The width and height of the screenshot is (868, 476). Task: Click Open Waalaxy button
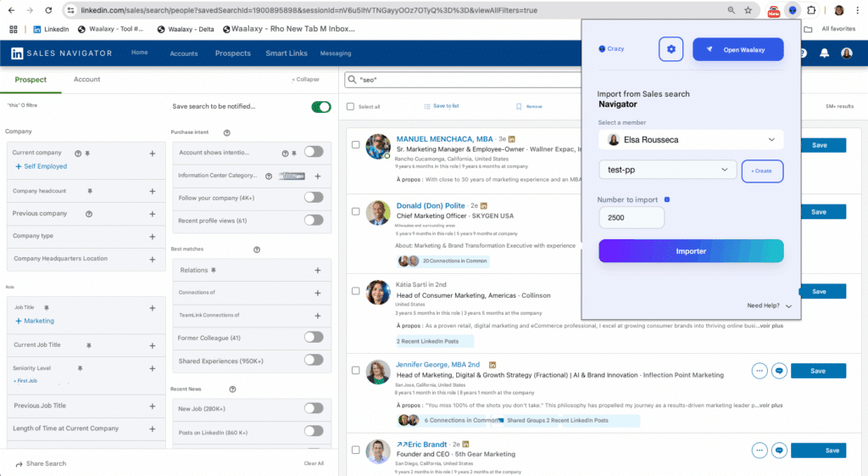(738, 49)
